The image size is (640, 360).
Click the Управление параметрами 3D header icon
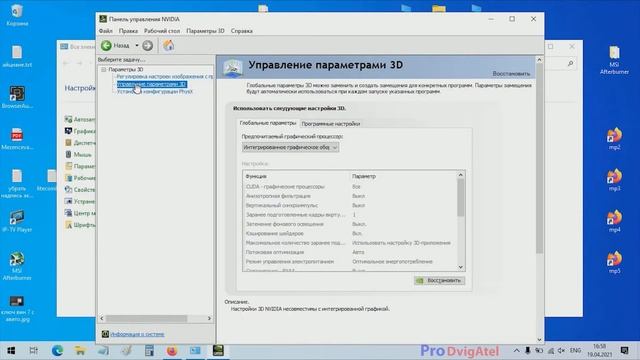coord(233,68)
